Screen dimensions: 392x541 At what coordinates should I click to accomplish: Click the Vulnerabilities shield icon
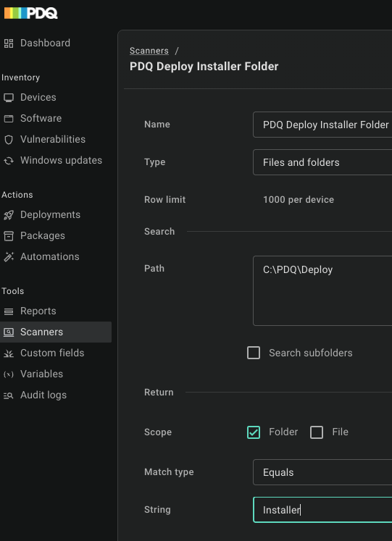point(9,139)
